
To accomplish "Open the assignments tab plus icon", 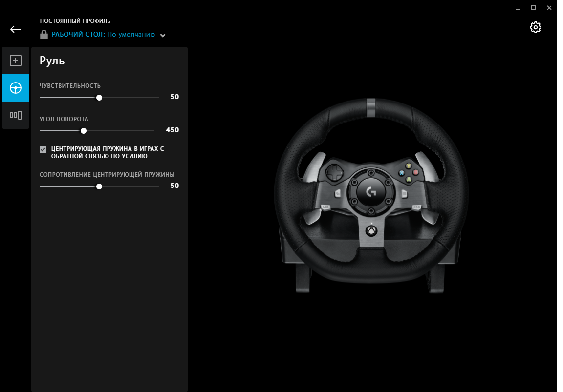I will pos(16,61).
